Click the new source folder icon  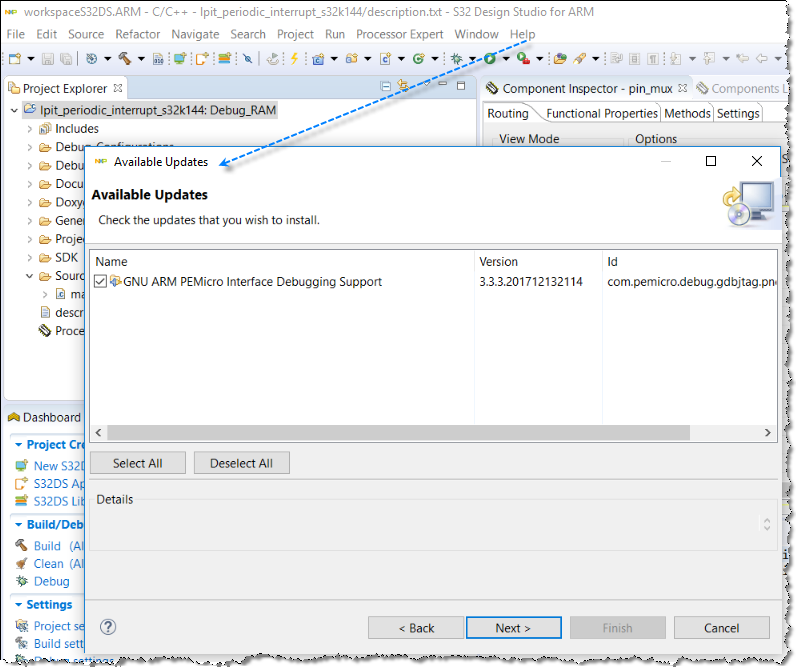click(351, 59)
